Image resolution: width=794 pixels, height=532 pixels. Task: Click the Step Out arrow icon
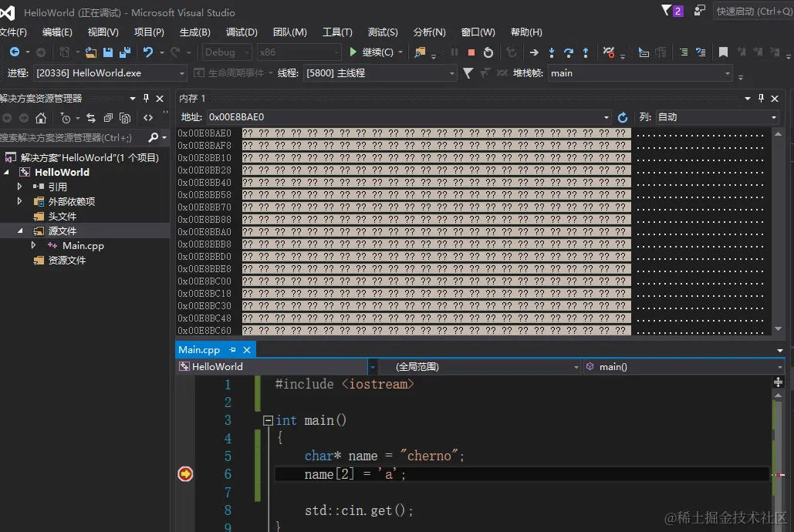pos(586,52)
